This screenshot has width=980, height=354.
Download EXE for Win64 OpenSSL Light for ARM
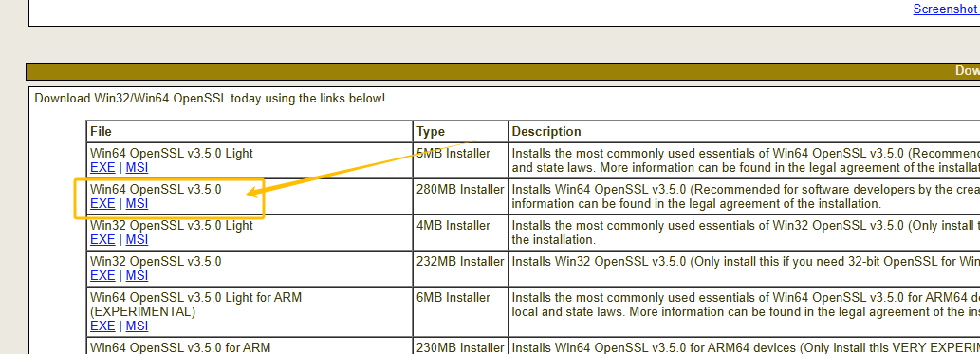[x=102, y=326]
